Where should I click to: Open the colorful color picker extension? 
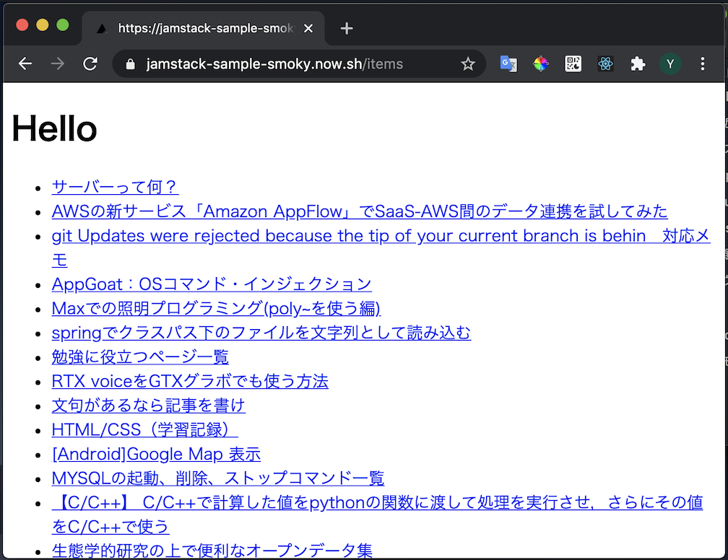coord(540,64)
